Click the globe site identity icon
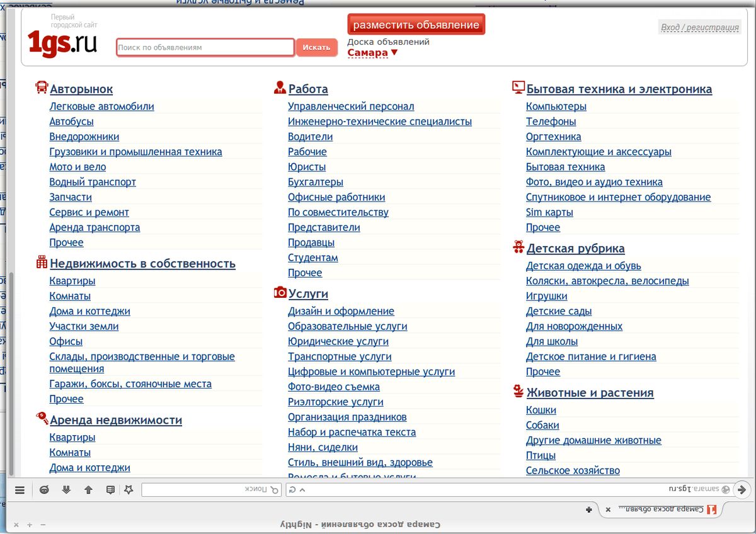This screenshot has width=756, height=534. [x=726, y=489]
